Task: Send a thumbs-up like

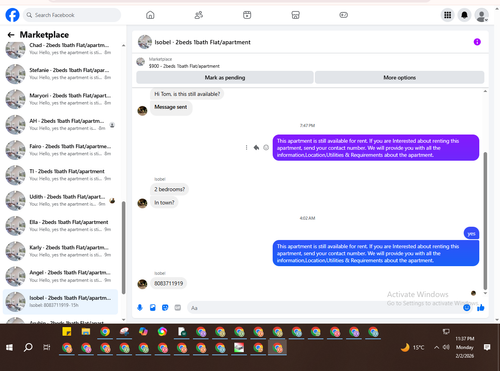Action: tap(480, 308)
